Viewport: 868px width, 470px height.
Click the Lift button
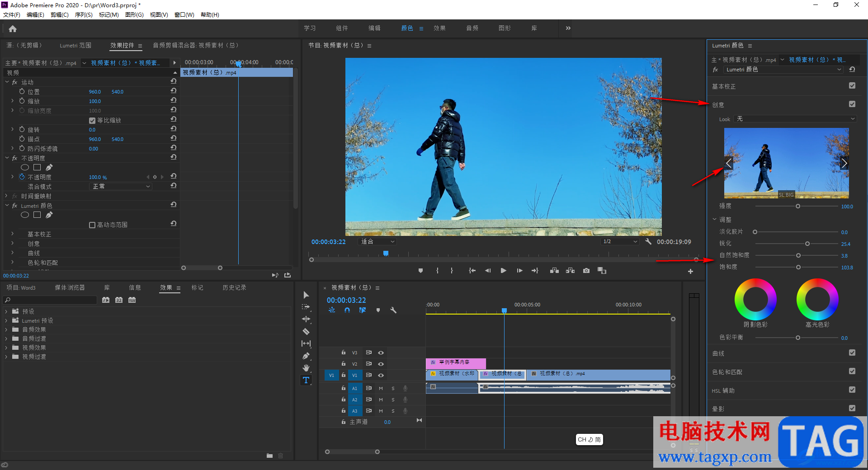coord(554,271)
